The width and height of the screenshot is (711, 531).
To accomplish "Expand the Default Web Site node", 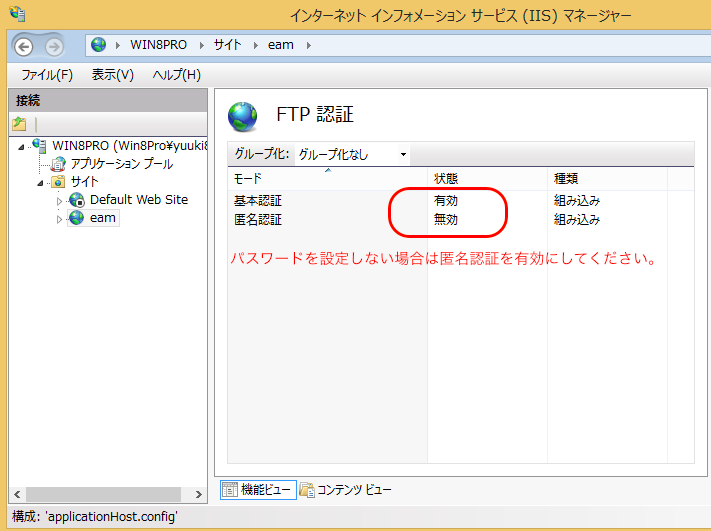I will 59,201.
